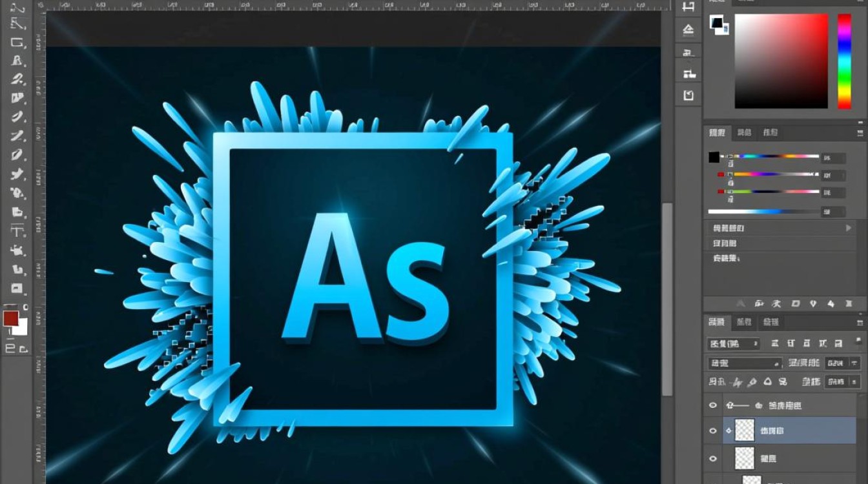868x484 pixels.
Task: Hide the layer directly below the selected layer
Action: tap(713, 459)
